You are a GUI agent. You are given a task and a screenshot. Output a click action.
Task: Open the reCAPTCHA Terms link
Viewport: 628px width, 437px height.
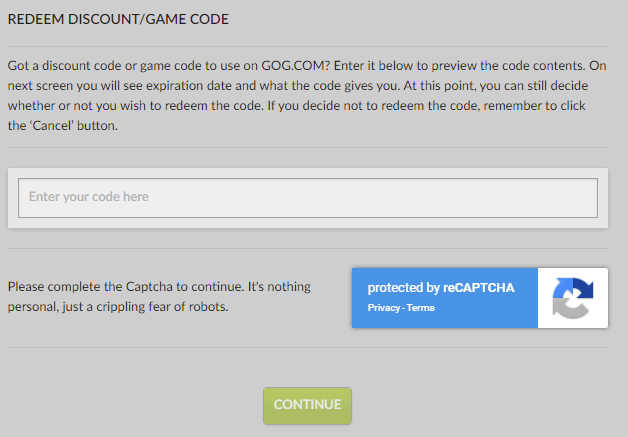pyautogui.click(x=420, y=308)
